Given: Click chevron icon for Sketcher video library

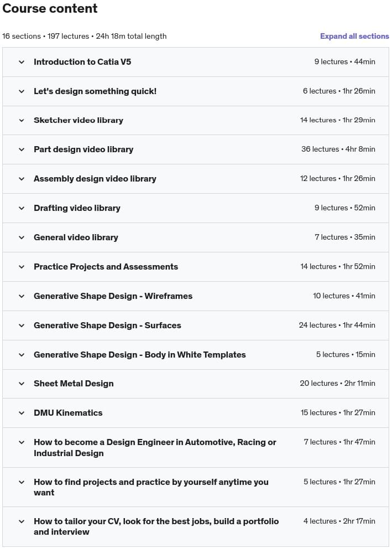Looking at the screenshot, I should (22, 120).
